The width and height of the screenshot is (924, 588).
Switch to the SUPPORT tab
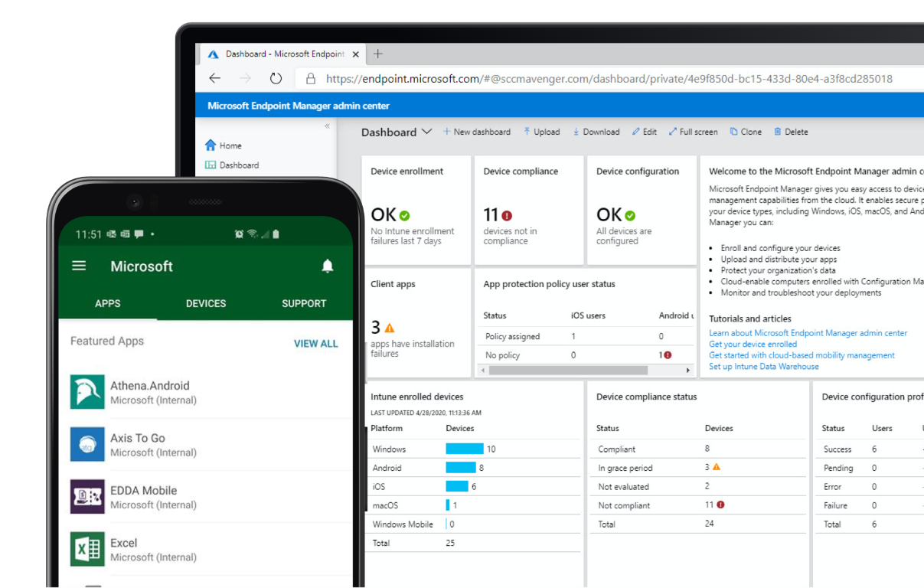point(303,303)
